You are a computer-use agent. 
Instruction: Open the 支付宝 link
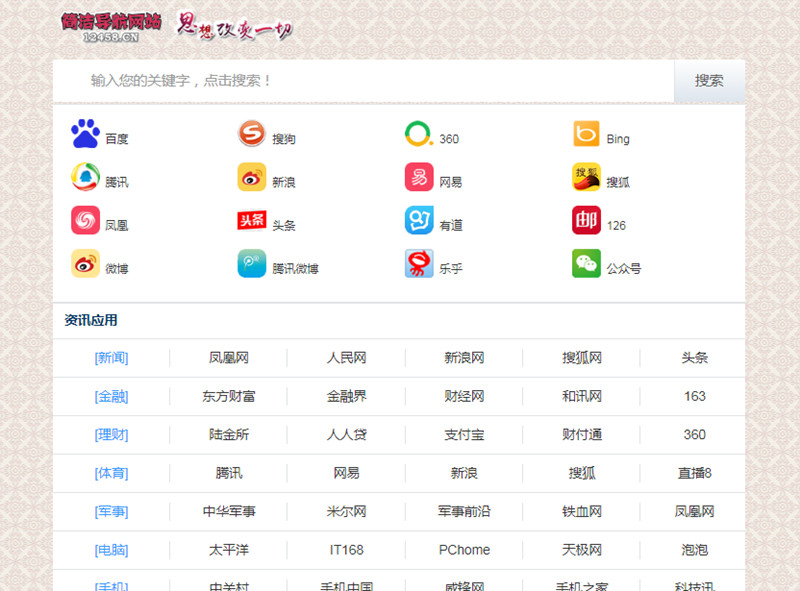(464, 435)
